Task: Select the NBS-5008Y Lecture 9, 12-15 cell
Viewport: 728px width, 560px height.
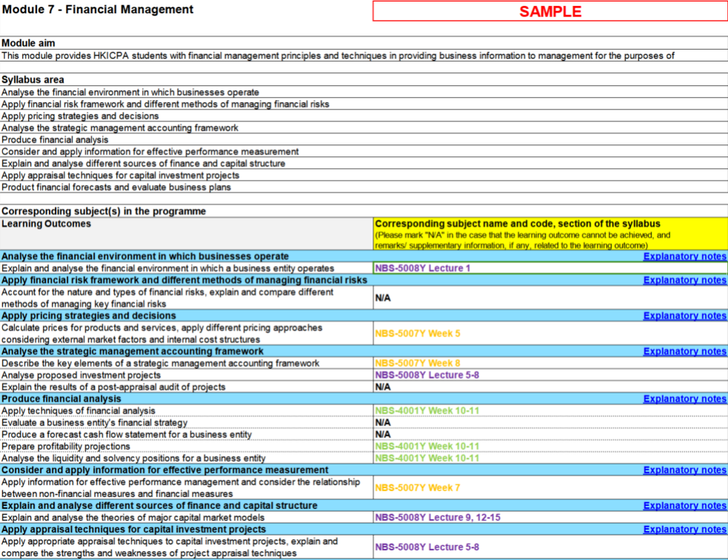Action: click(x=550, y=517)
